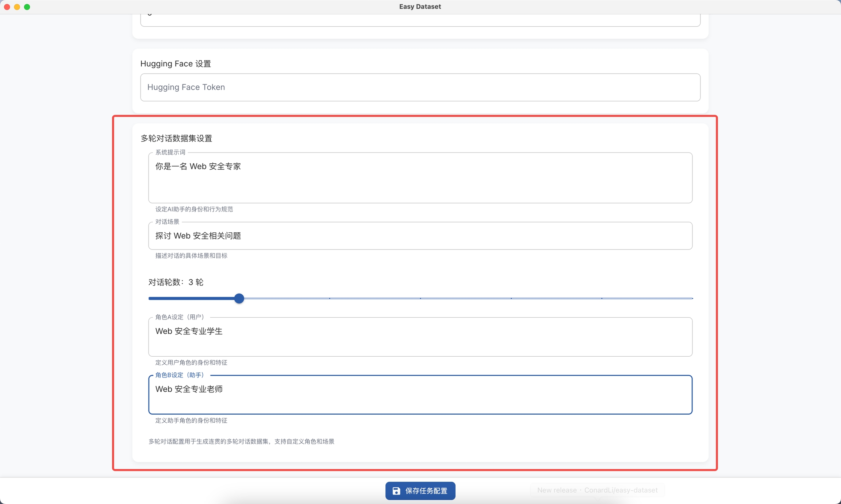This screenshot has height=504, width=841.
Task: Click into the 对话场景 input
Action: tap(420, 236)
